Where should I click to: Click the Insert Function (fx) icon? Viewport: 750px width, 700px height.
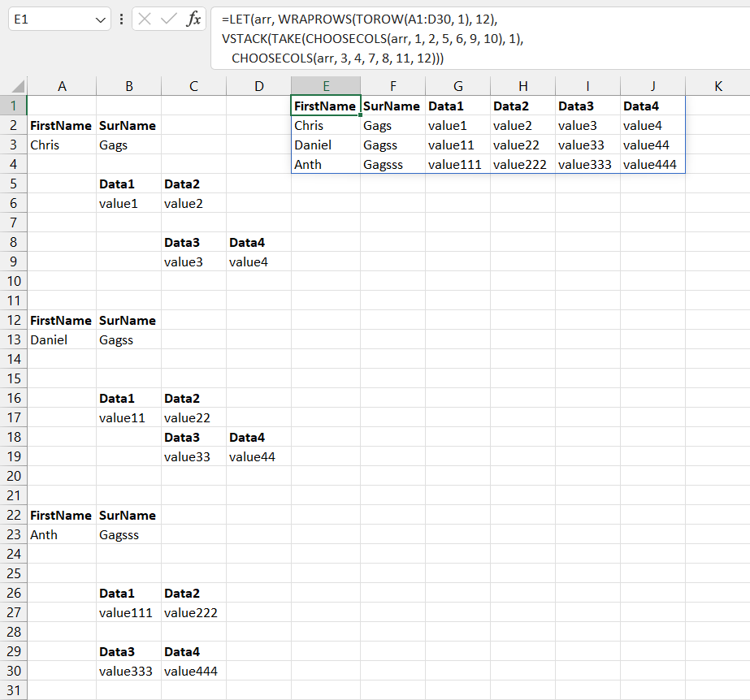tap(193, 19)
